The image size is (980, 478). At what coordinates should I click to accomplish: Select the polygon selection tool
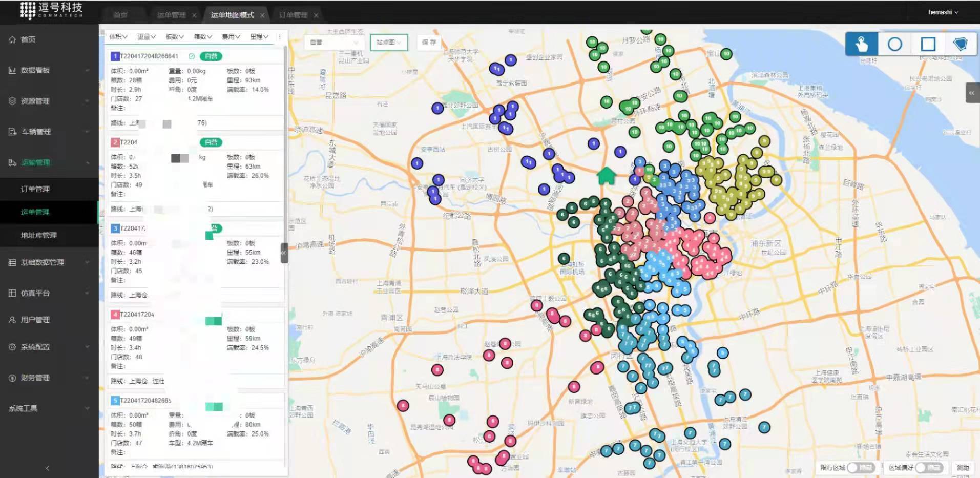point(960,45)
